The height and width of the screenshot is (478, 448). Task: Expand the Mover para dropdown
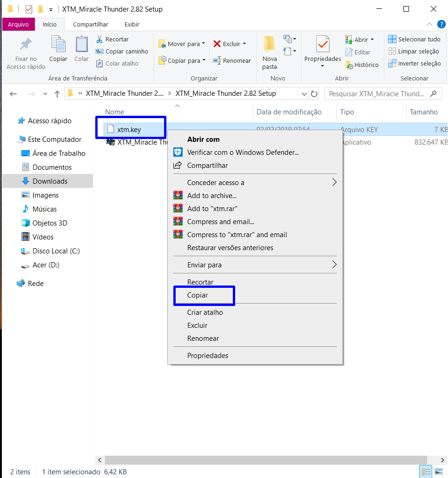click(x=183, y=44)
